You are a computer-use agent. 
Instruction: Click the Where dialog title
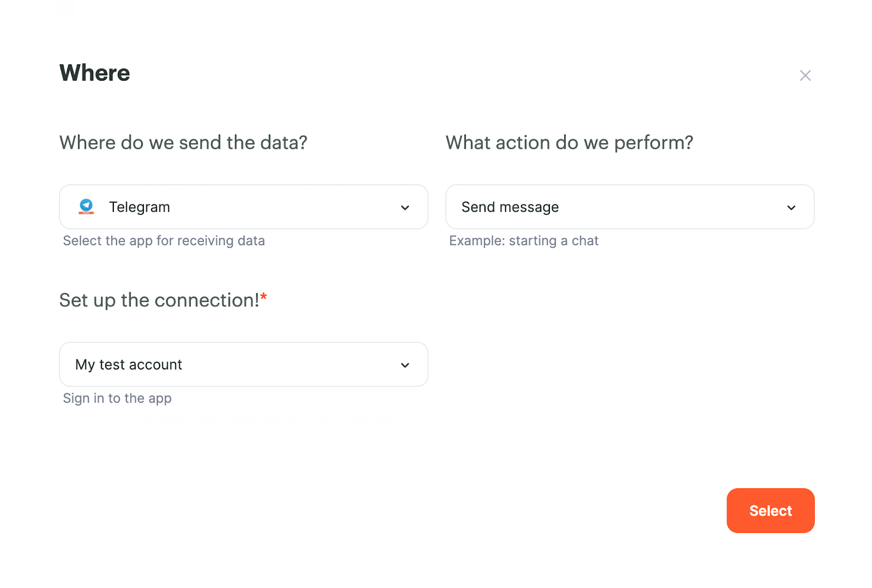pyautogui.click(x=95, y=73)
